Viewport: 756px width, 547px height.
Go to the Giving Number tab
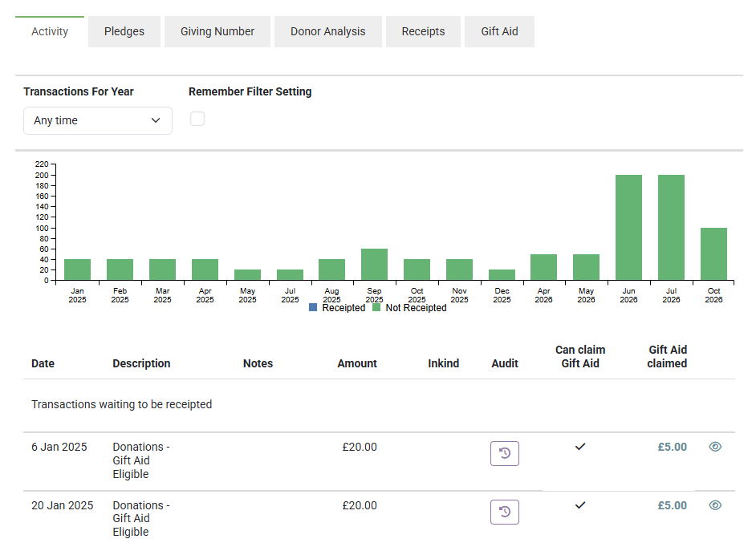[217, 31]
